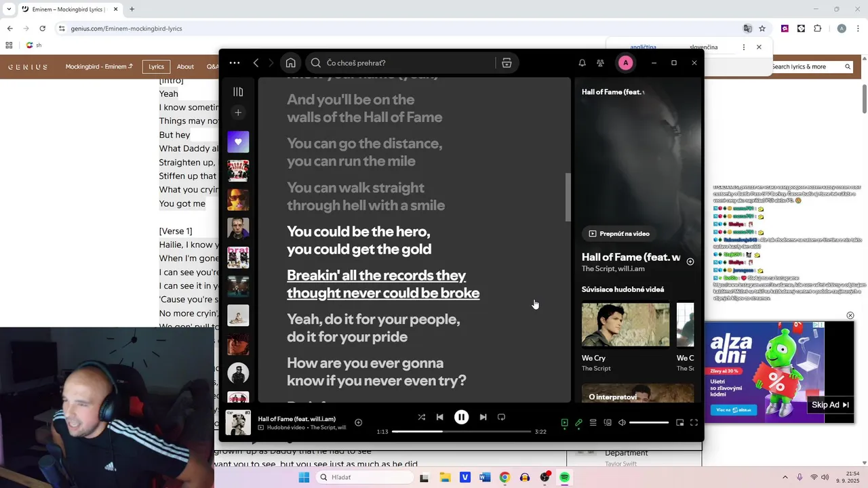
Task: Close the translate popup
Action: [x=759, y=47]
